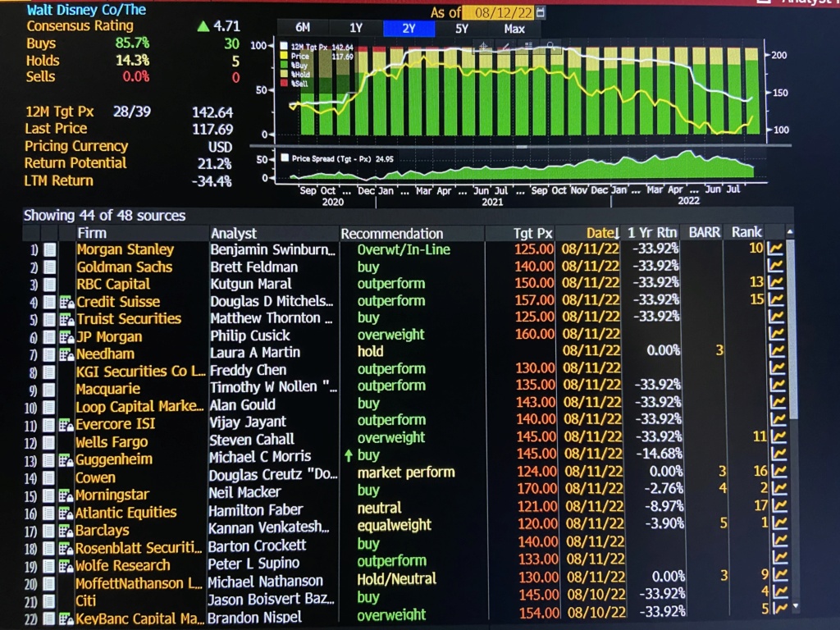The width and height of the screenshot is (840, 630).
Task: Select the pencil annotate tool on the chart toolbar
Action: pyautogui.click(x=505, y=47)
